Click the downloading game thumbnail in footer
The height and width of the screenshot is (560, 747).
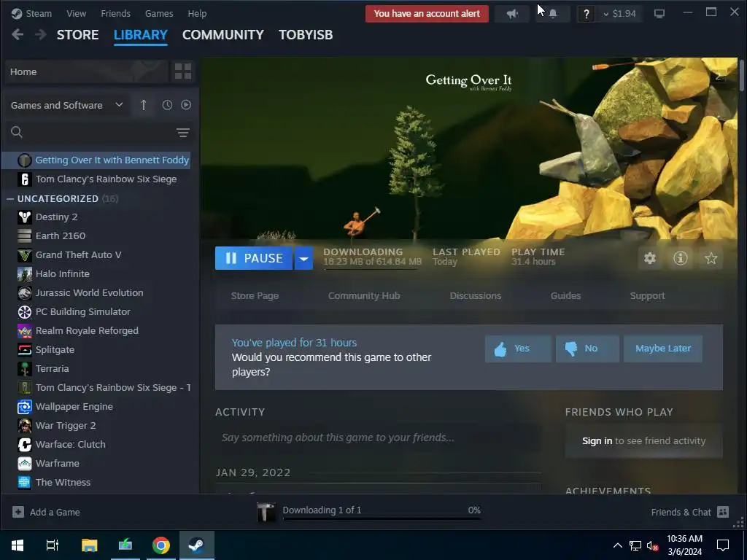[266, 512]
